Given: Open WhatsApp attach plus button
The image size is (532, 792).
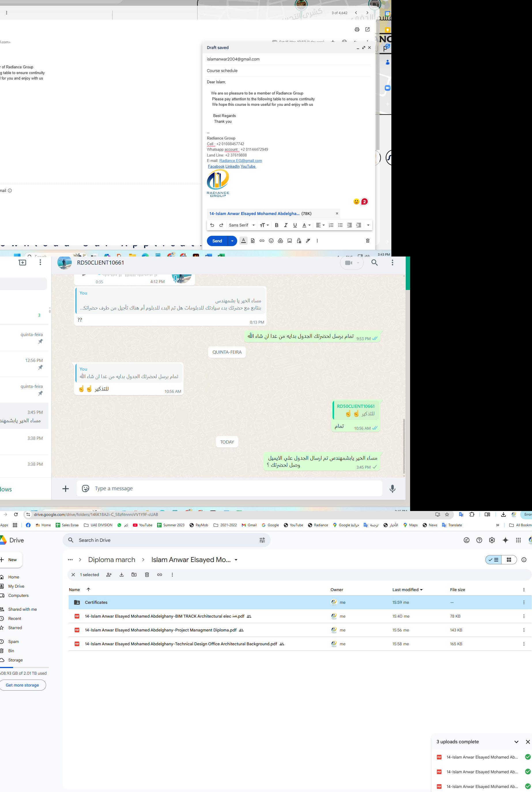Looking at the screenshot, I should tap(66, 489).
